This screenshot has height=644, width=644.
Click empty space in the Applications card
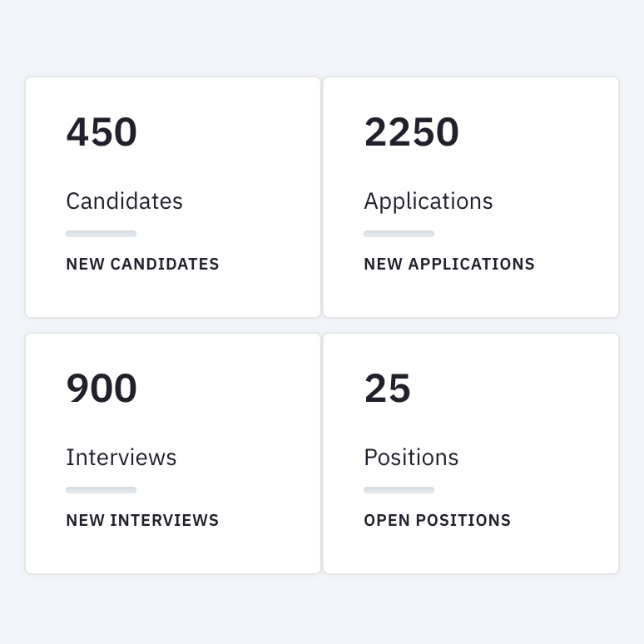tap(549, 166)
